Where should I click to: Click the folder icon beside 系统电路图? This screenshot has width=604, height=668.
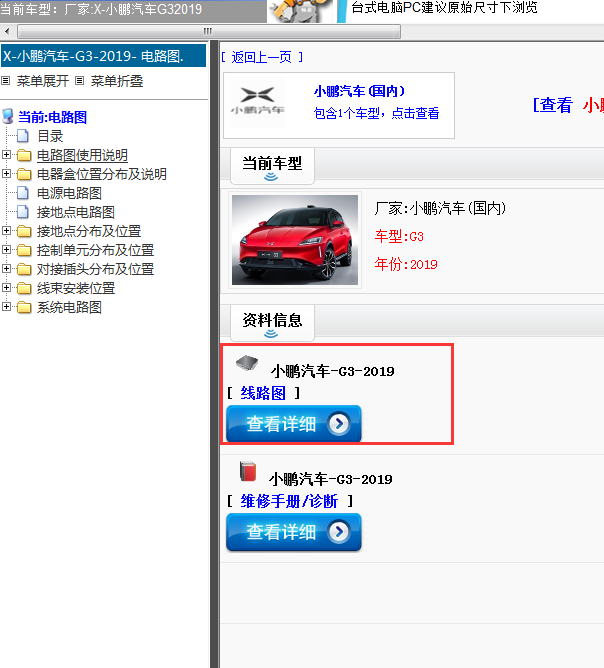[x=24, y=307]
